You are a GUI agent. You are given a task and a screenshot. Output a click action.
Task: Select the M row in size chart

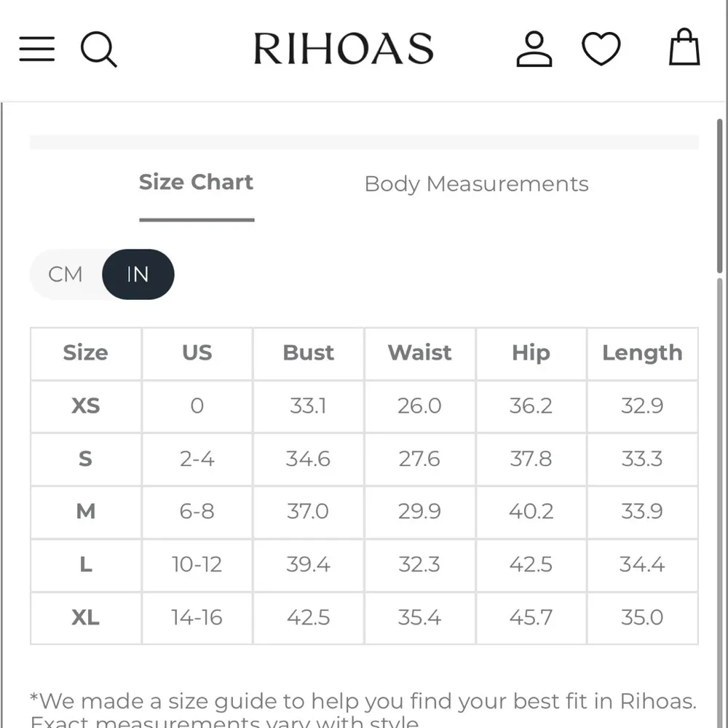(x=85, y=512)
